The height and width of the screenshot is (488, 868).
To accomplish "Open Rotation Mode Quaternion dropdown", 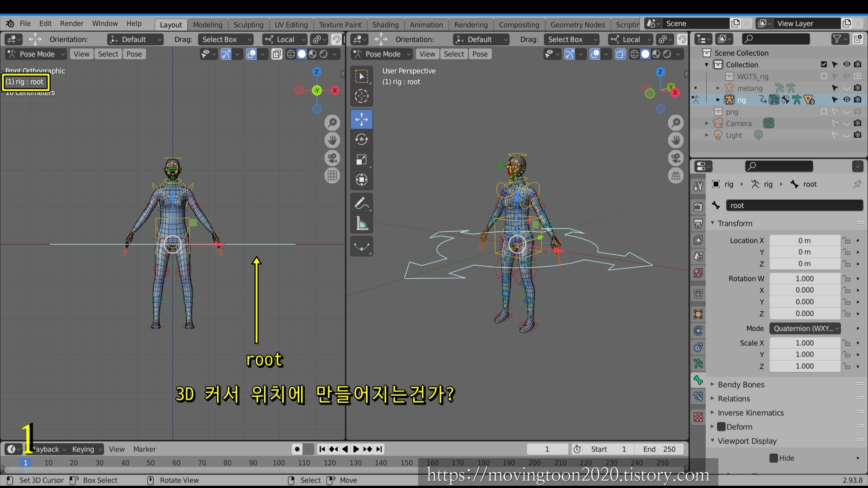I will [x=805, y=328].
